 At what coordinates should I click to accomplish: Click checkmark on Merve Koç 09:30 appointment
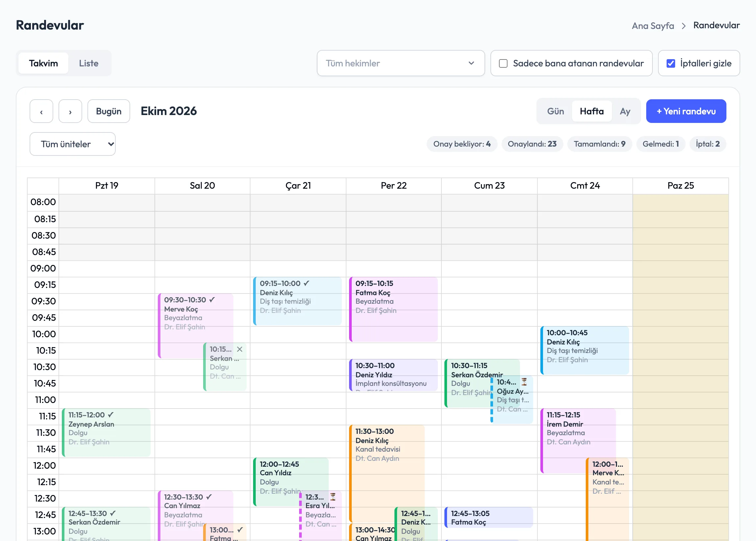pyautogui.click(x=212, y=300)
